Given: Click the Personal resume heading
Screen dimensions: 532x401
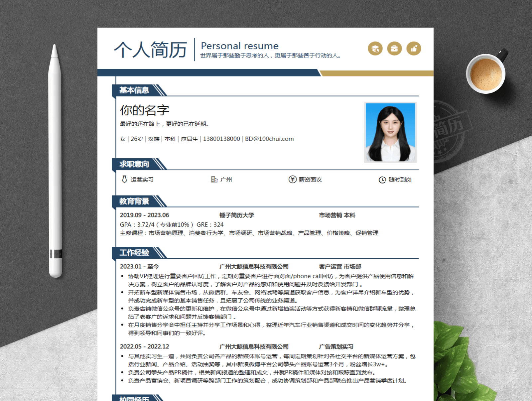Looking at the screenshot, I should coord(240,46).
